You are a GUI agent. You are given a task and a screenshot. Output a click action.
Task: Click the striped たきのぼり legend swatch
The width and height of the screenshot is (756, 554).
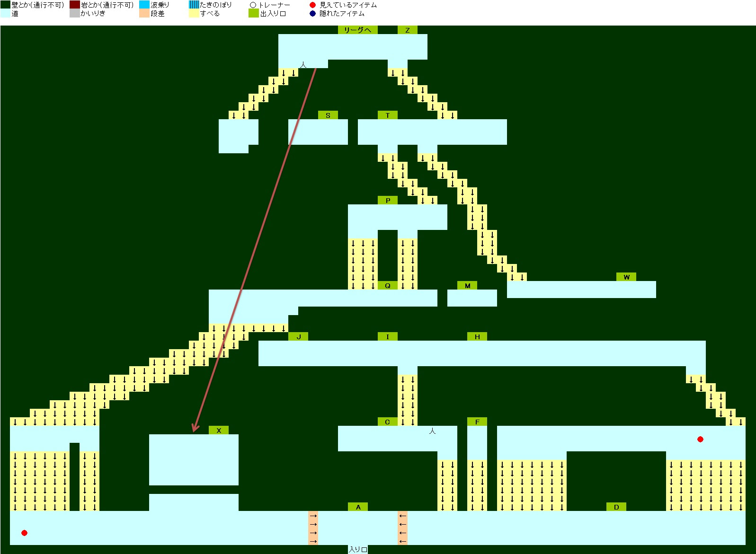(x=194, y=5)
